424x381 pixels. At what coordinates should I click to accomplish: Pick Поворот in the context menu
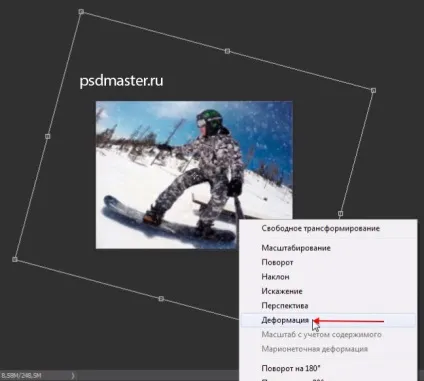328,263
